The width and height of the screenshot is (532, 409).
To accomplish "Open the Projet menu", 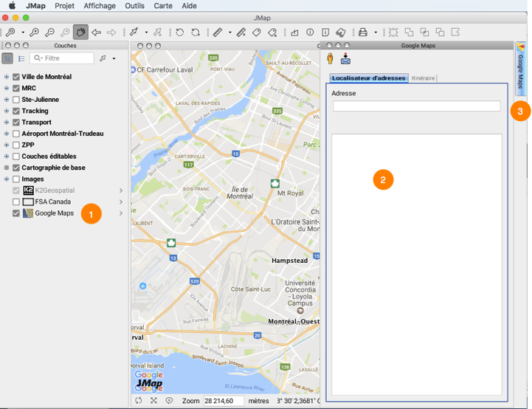I will 64,6.
